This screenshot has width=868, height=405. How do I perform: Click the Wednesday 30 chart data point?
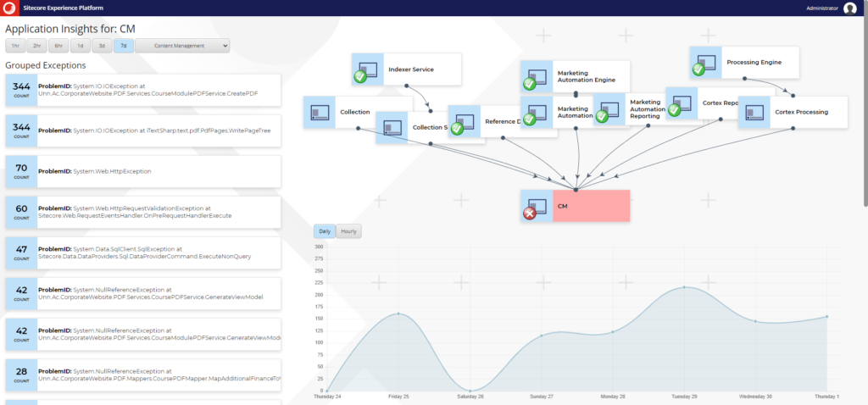(755, 321)
